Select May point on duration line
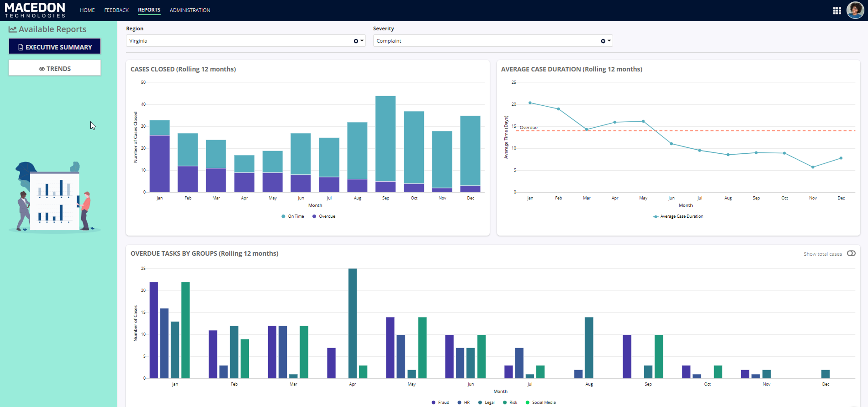This screenshot has width=868, height=407. tap(643, 121)
